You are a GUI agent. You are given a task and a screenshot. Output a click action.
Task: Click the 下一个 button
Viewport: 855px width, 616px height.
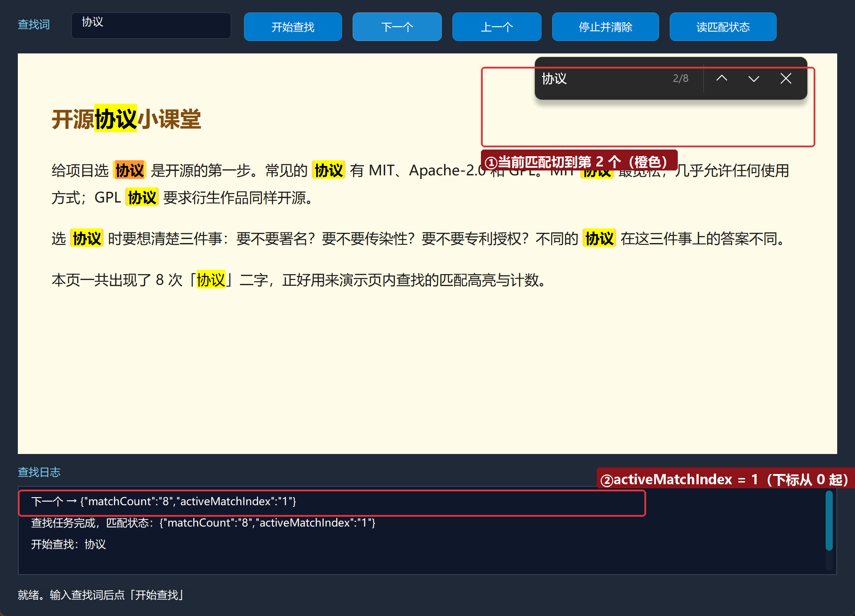(397, 27)
